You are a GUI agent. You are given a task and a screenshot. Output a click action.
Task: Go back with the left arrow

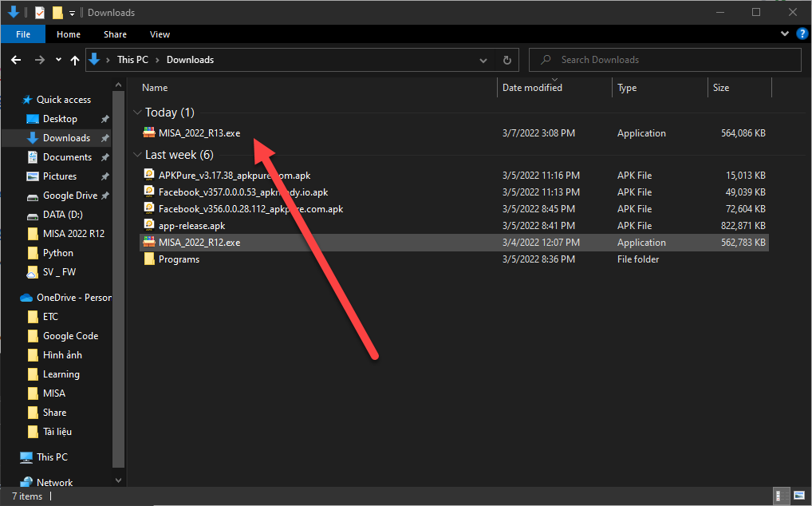[16, 60]
